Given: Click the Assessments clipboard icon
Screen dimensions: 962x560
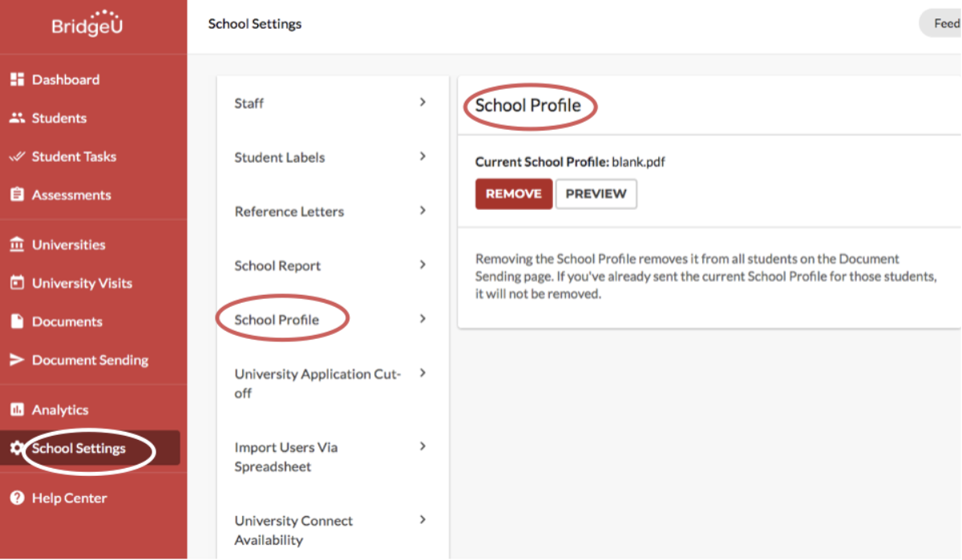Looking at the screenshot, I should (x=17, y=195).
